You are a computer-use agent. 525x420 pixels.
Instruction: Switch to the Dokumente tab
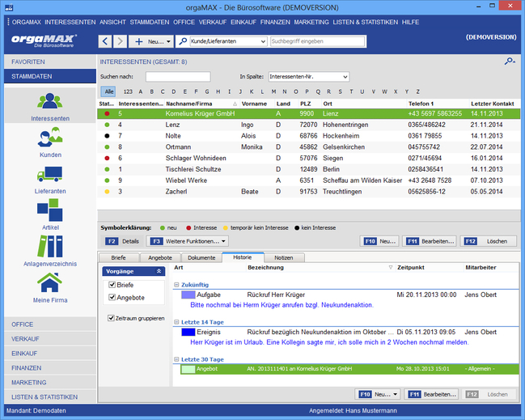[201, 257]
